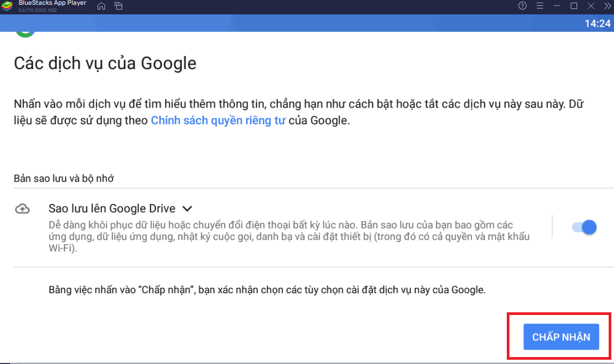Image resolution: width=614 pixels, height=364 pixels.
Task: Open the BlueStacks hamburger menu
Action: click(x=539, y=6)
